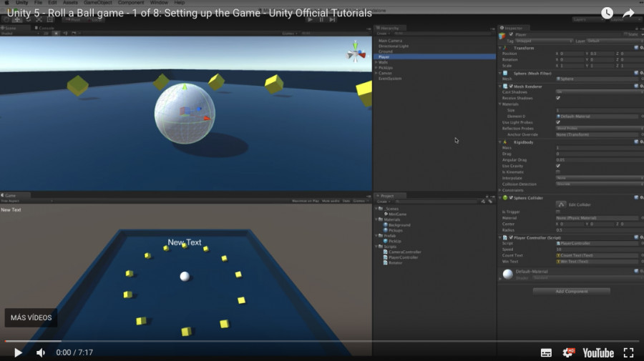This screenshot has width=644, height=361.
Task: Open the Unity application menu
Action: (21, 2)
